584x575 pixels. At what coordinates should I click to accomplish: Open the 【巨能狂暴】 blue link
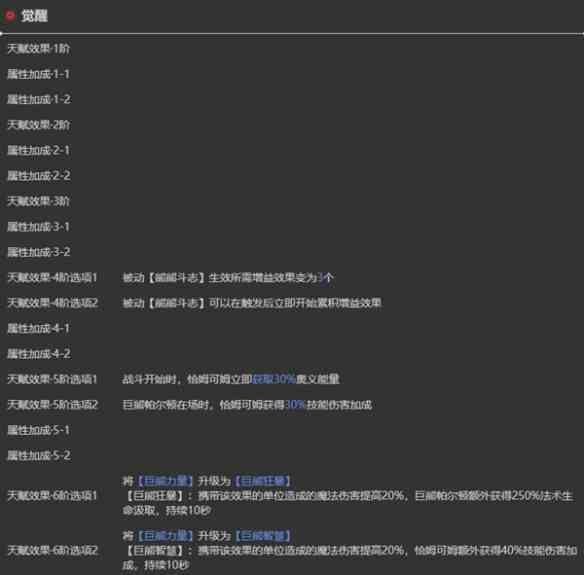tap(263, 481)
